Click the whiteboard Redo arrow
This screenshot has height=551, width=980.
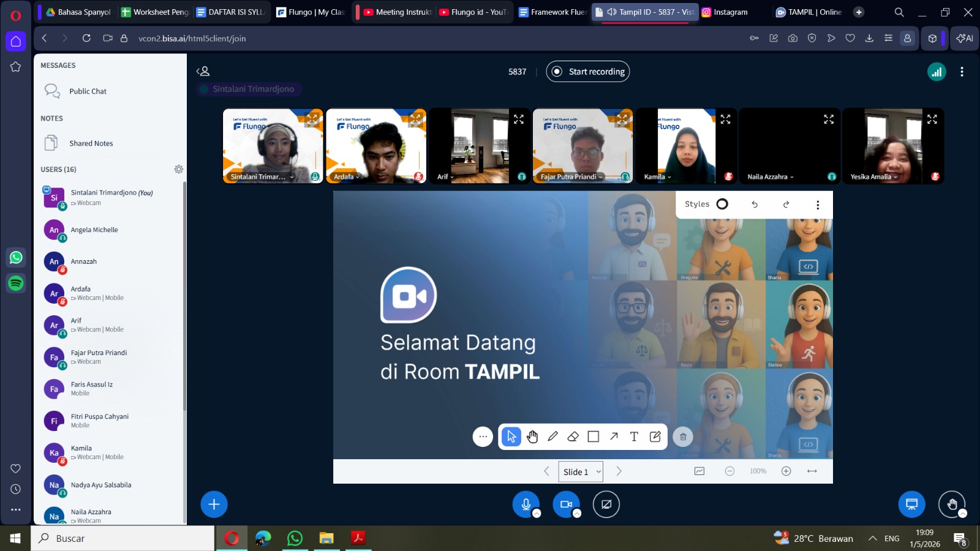[x=786, y=204]
